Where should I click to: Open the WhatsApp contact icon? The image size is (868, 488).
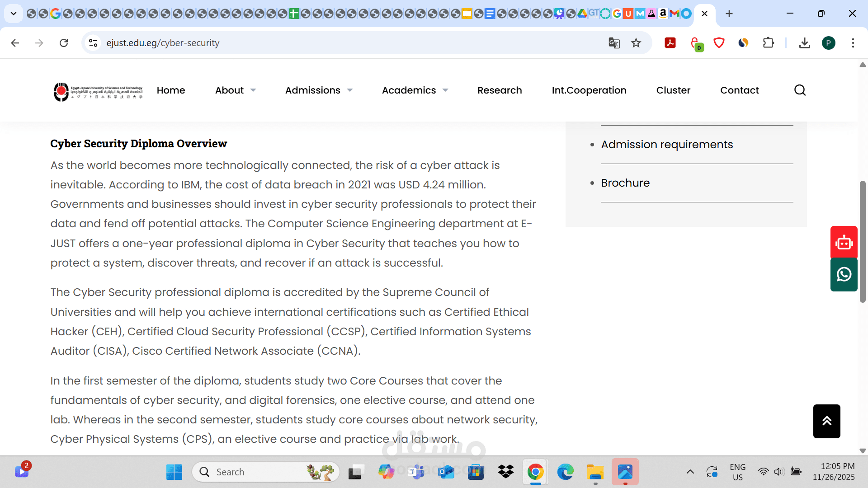click(844, 274)
